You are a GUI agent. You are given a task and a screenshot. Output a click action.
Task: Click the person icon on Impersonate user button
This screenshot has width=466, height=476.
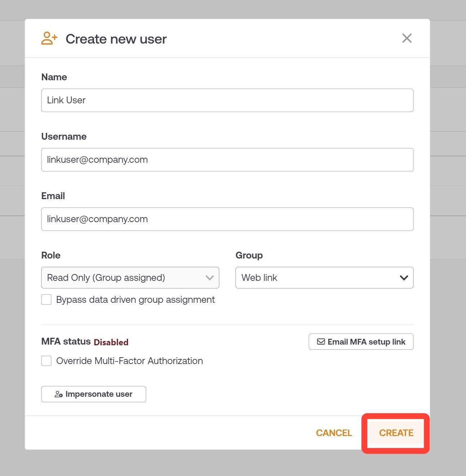pyautogui.click(x=58, y=394)
